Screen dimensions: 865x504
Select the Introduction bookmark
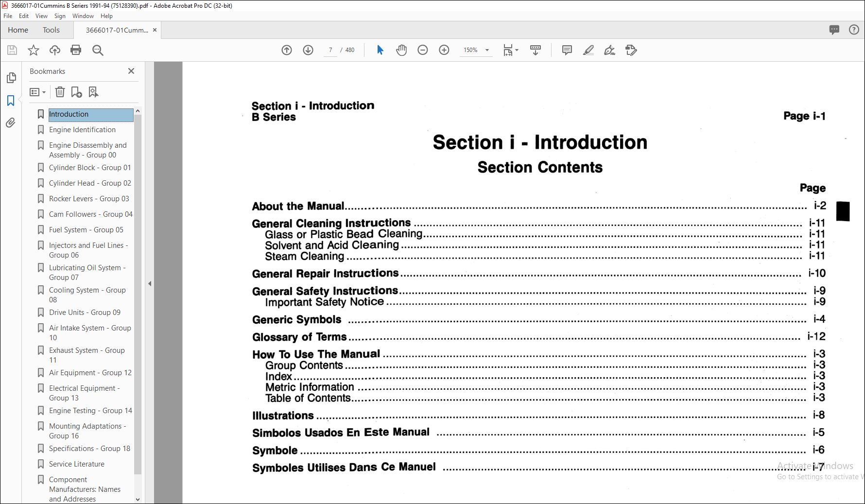coord(90,114)
